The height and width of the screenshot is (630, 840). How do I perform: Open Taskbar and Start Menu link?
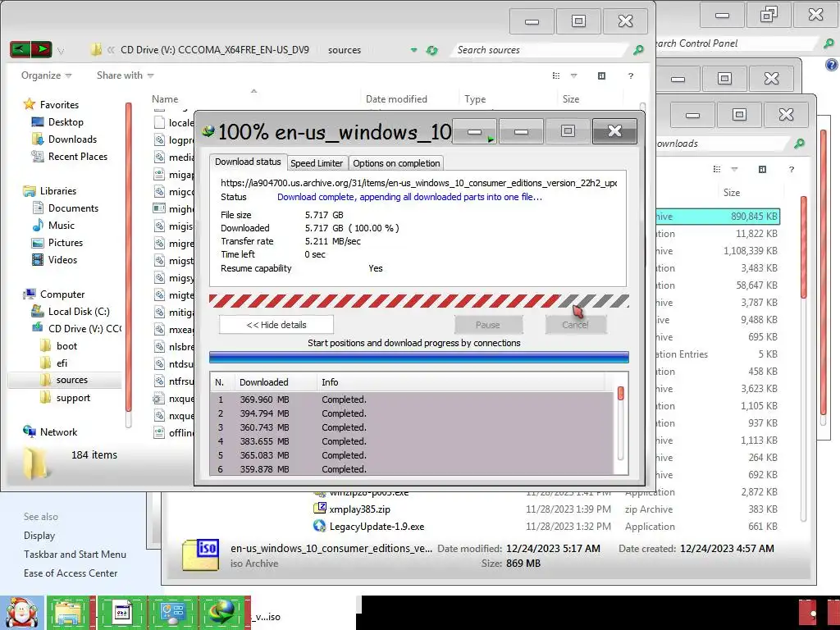75,555
